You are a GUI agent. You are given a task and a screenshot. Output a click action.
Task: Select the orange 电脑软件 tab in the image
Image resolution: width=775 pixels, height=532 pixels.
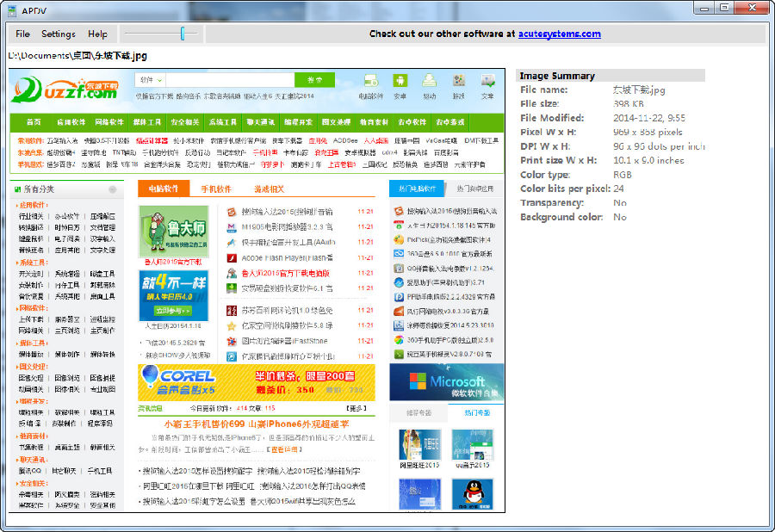tap(164, 189)
